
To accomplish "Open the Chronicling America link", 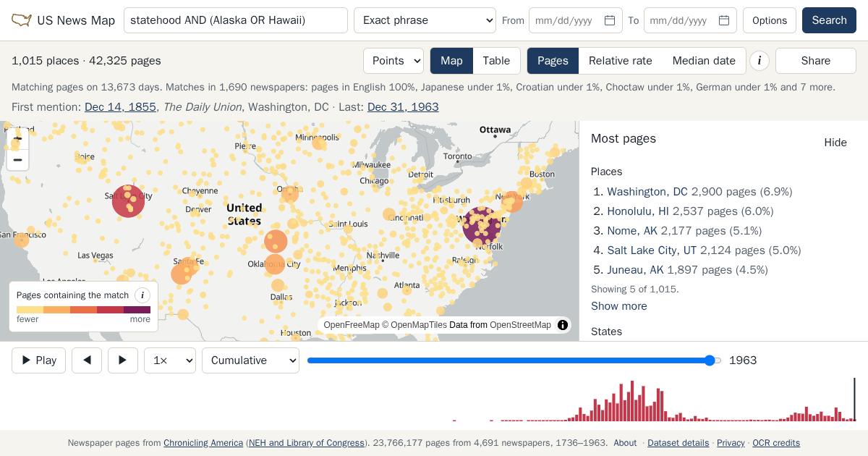I will pos(203,443).
